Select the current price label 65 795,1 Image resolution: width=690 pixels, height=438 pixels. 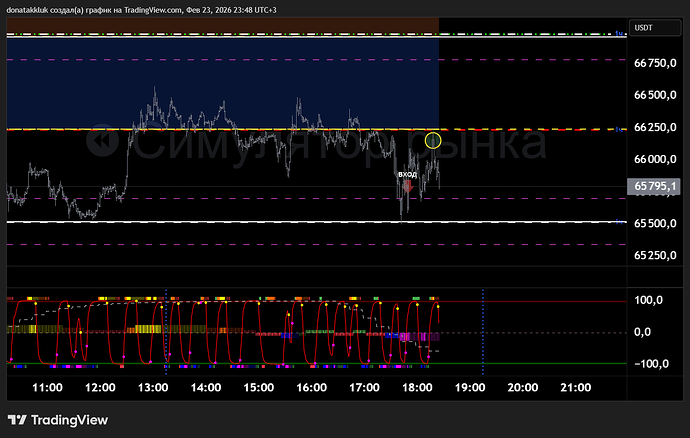654,186
